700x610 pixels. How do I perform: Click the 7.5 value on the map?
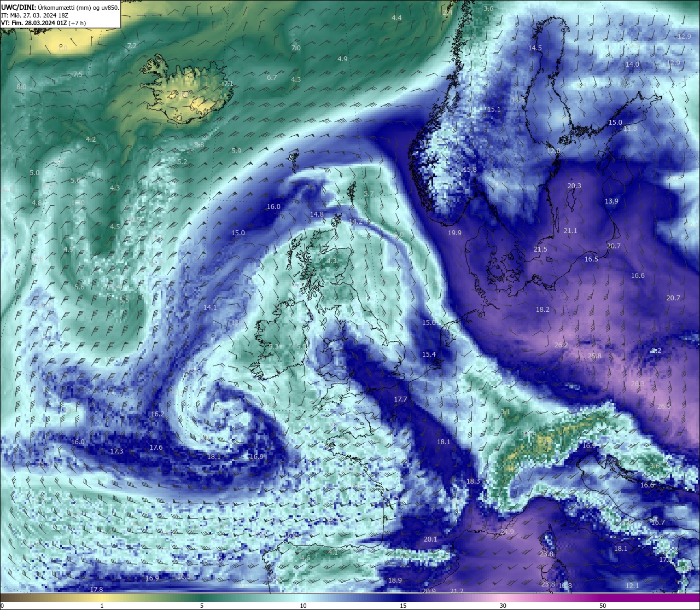(x=78, y=74)
